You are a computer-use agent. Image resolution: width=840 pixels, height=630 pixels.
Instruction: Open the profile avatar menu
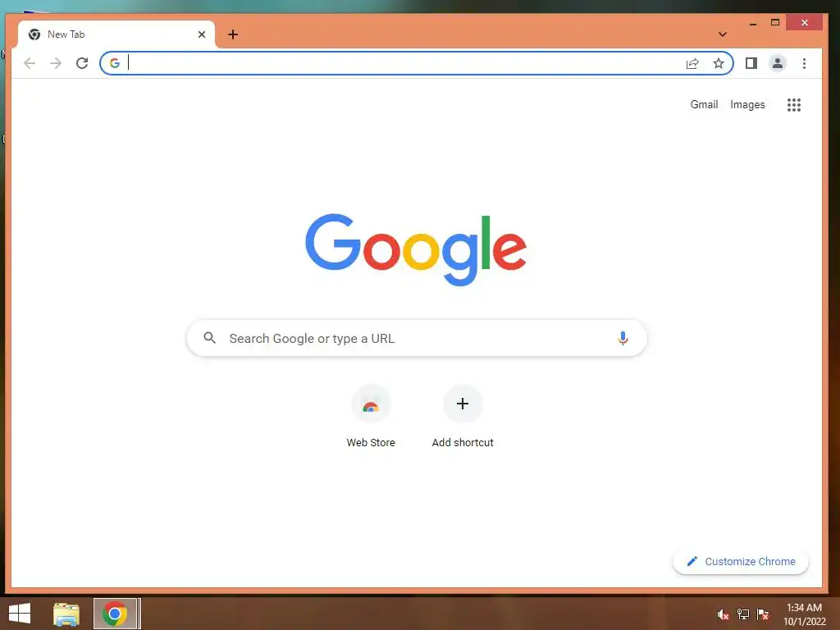point(778,63)
